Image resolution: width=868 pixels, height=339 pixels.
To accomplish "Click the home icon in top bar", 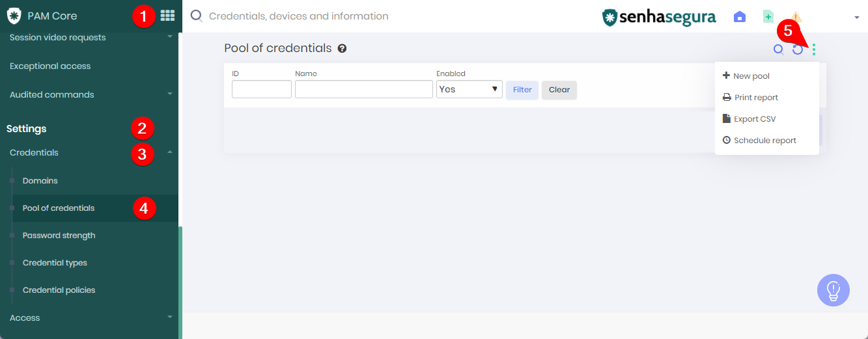I will pos(740,17).
